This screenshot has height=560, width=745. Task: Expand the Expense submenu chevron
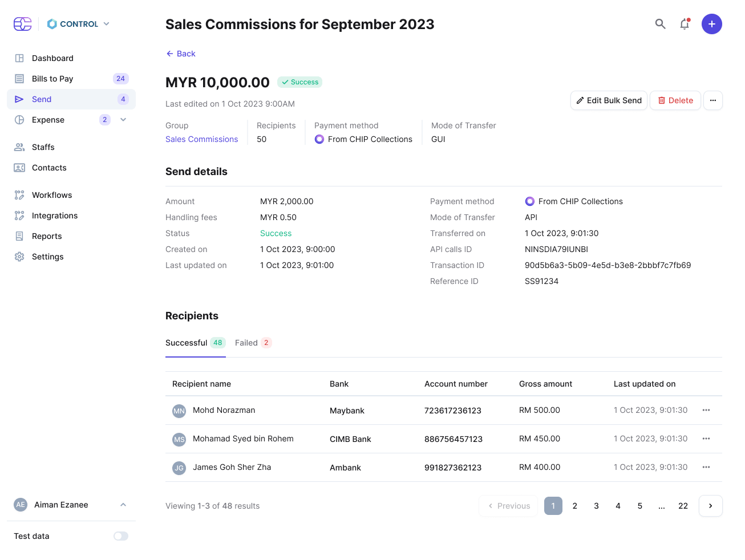pyautogui.click(x=123, y=120)
